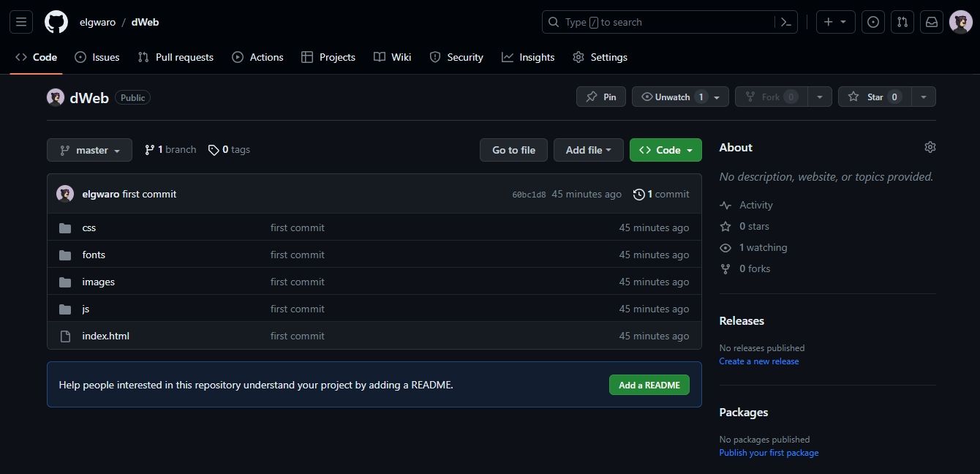
Task: Expand the master branch selector
Action: tap(88, 150)
